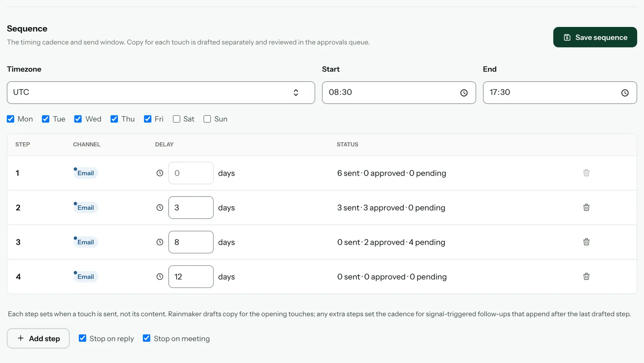
Task: Focus the step 3 delay field showing 8
Action: click(x=191, y=242)
